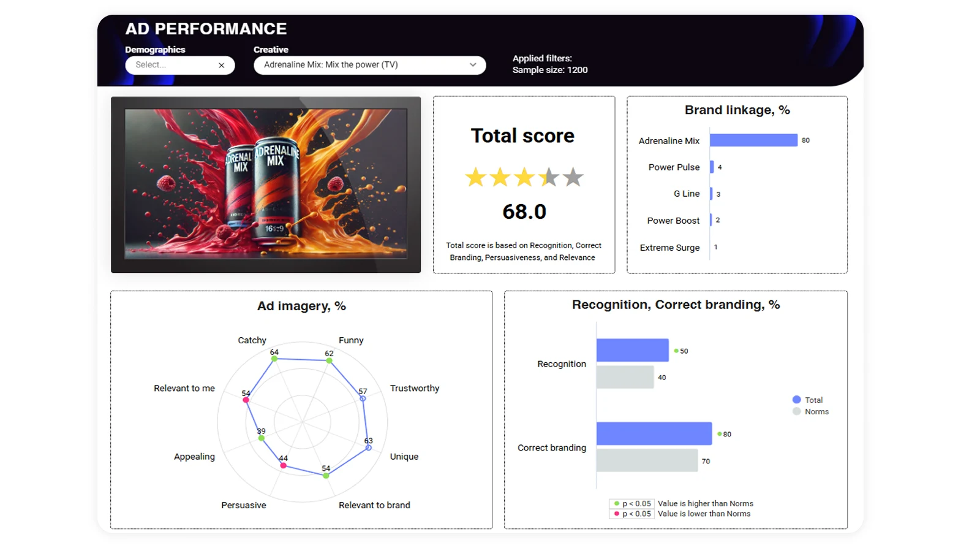980x548 pixels.
Task: Click the Persuasive axis label
Action: (x=244, y=506)
